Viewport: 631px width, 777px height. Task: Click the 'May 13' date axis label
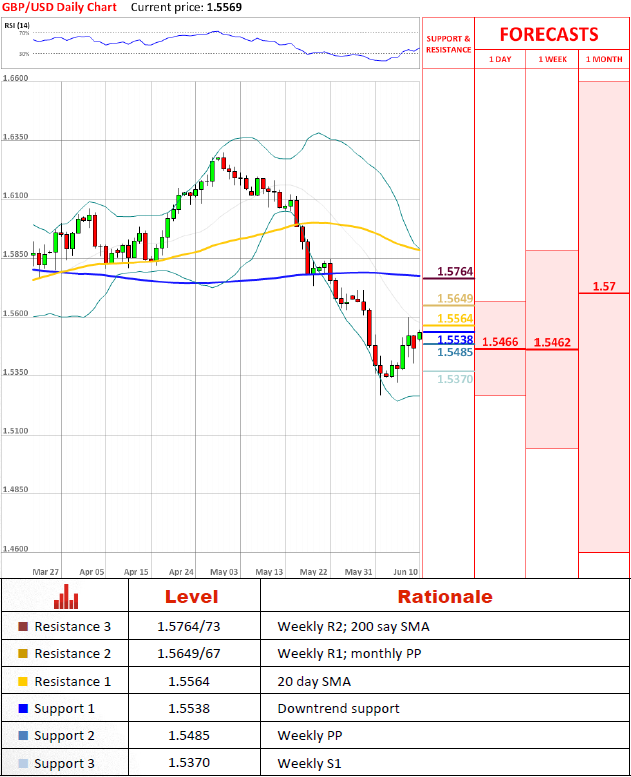[269, 571]
